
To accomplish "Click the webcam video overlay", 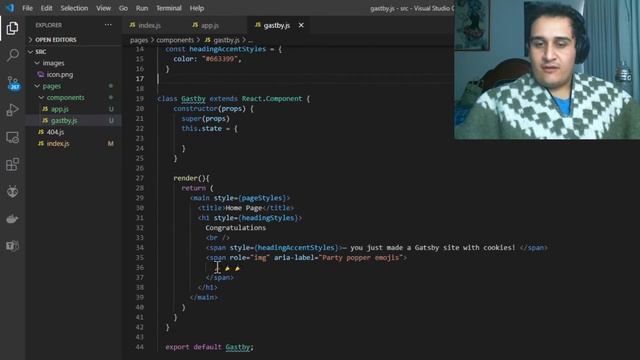I will pos(547,70).
